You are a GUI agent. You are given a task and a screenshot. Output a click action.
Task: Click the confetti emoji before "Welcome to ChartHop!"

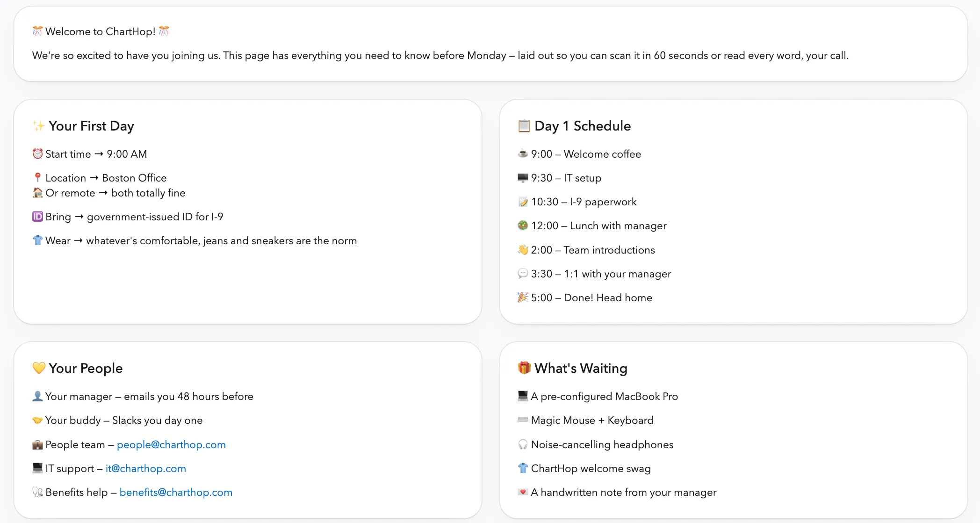37,31
